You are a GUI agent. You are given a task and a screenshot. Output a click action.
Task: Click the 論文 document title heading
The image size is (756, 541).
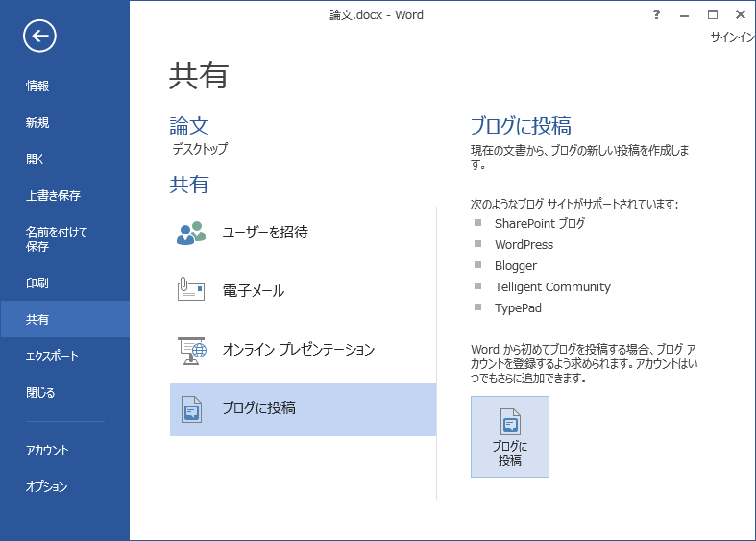point(189,126)
